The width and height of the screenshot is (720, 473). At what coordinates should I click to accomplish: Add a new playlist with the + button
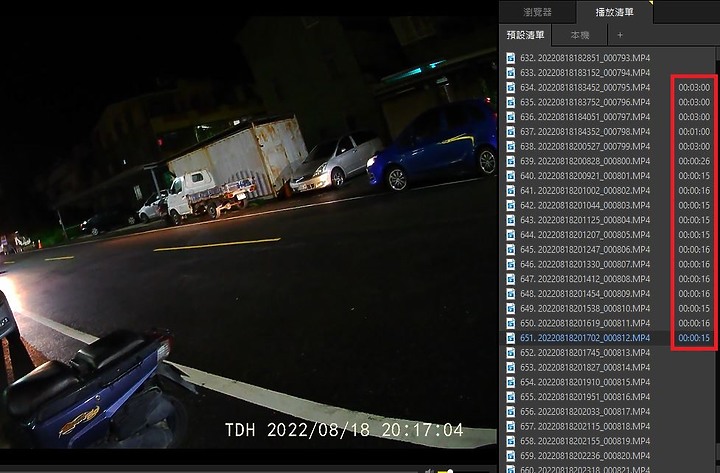click(x=620, y=35)
